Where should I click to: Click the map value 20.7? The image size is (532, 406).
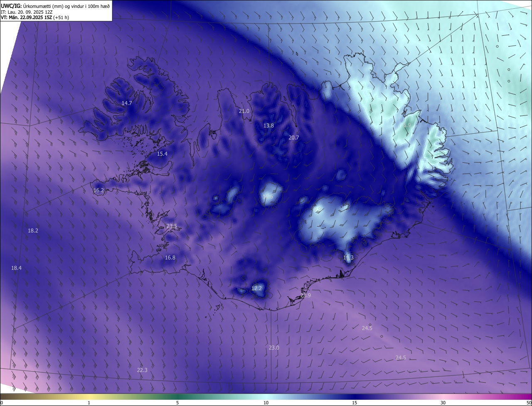pos(294,137)
